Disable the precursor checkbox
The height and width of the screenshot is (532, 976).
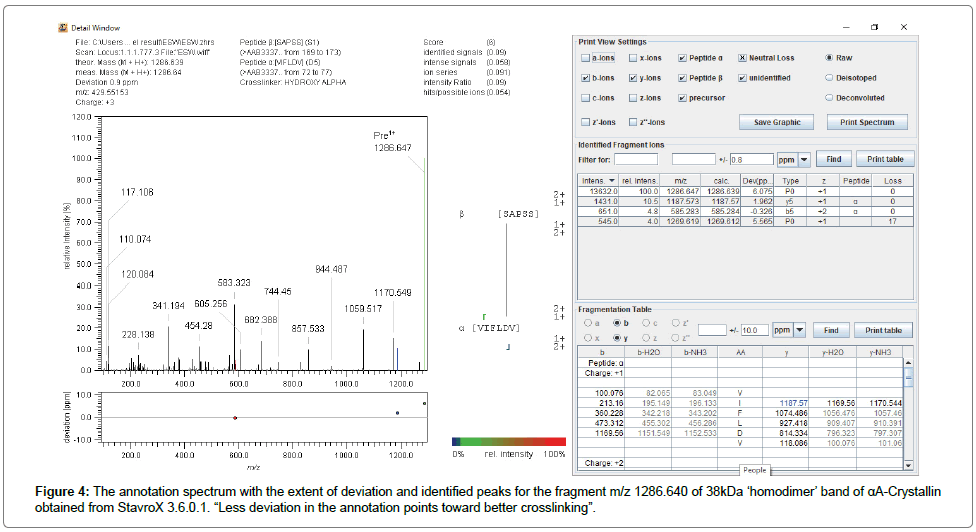coord(682,98)
